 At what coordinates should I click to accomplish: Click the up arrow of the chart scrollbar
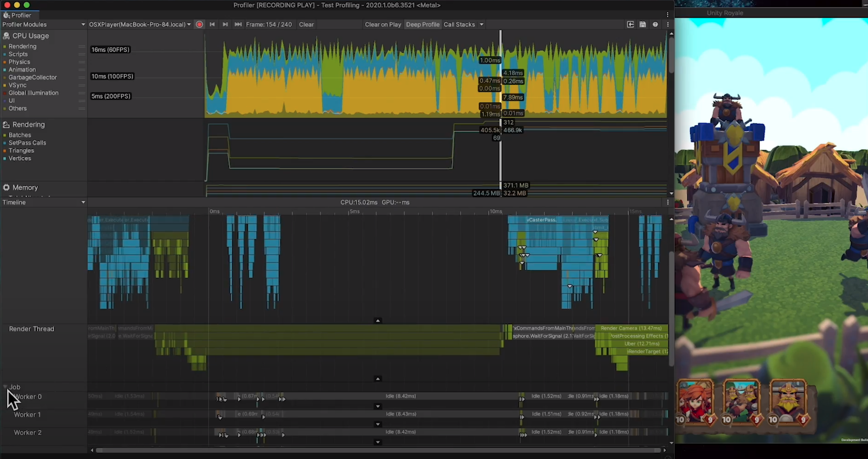coord(671,34)
